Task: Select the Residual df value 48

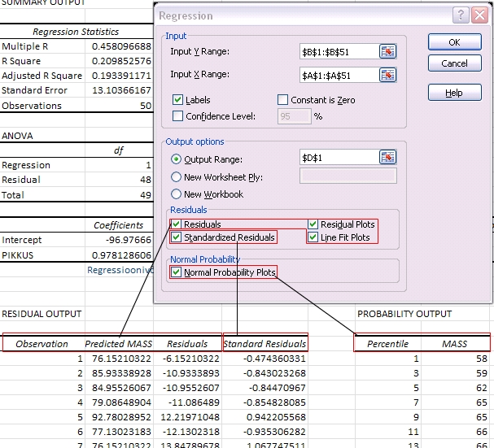Action: pos(120,180)
